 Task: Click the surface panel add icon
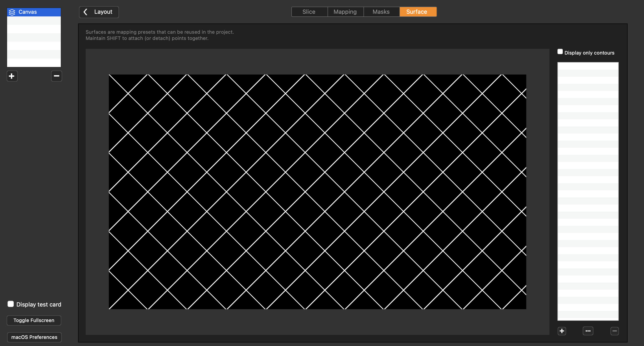pos(562,331)
